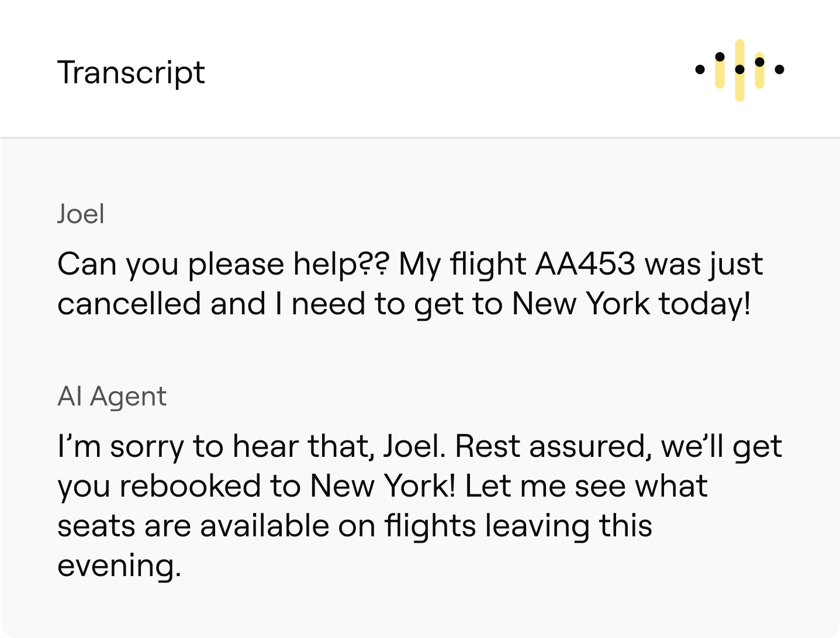Click the yellow voice waveform icon
The height and width of the screenshot is (638, 840).
point(739,70)
